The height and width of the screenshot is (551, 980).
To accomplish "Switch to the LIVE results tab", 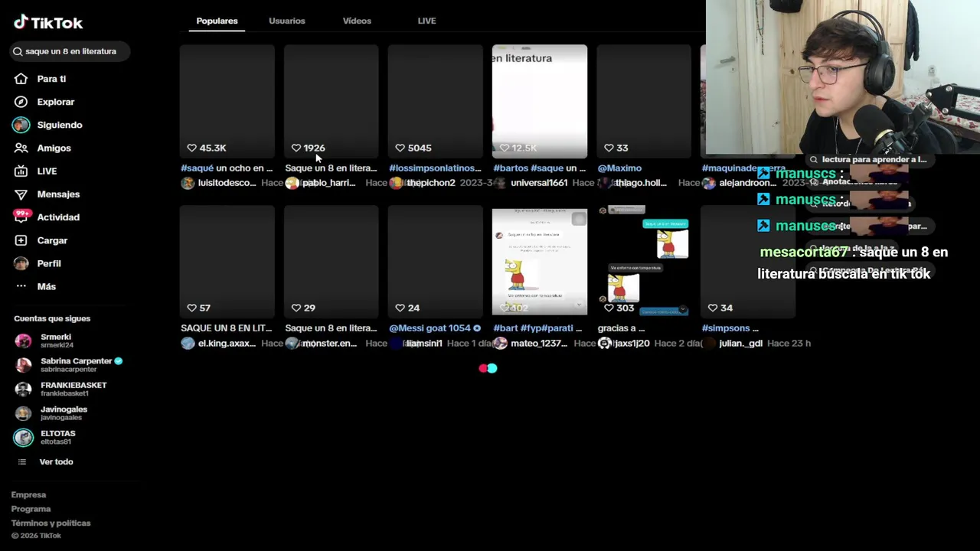I will click(x=426, y=21).
